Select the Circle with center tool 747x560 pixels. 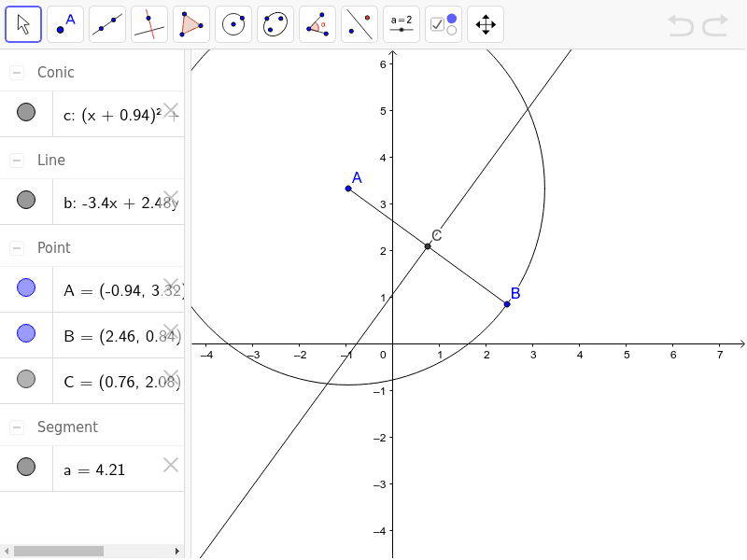pyautogui.click(x=233, y=24)
